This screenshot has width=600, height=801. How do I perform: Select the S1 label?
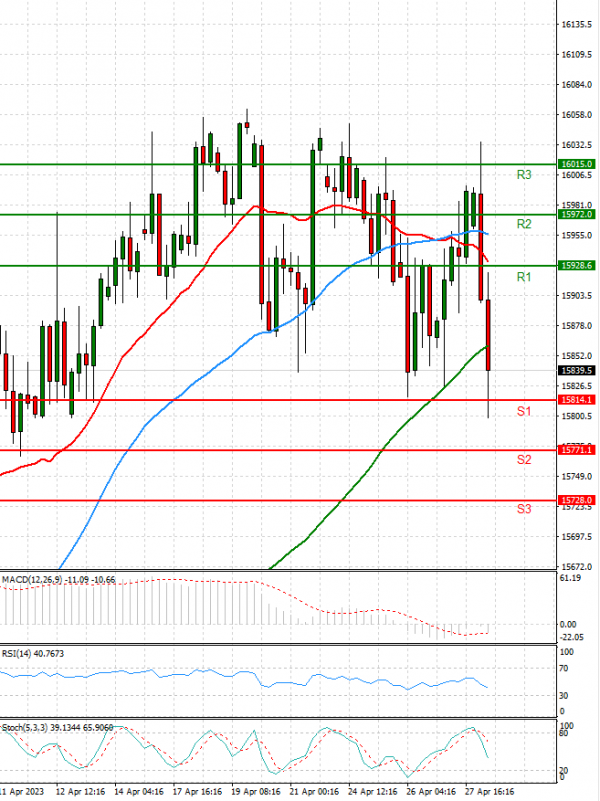524,411
